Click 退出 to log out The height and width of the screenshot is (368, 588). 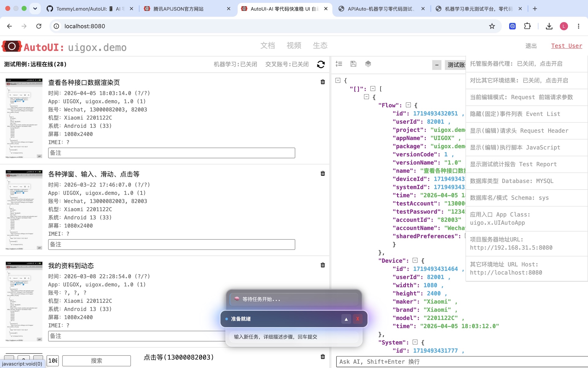point(531,46)
